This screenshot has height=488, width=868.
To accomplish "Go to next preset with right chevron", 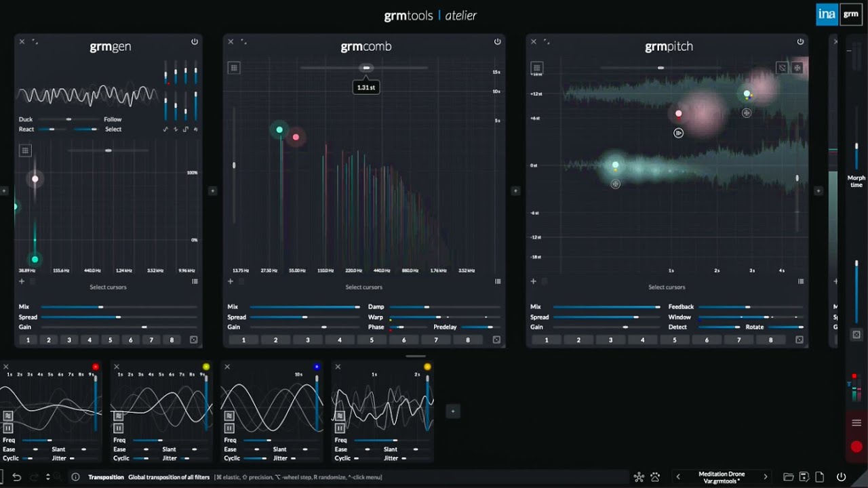I will (x=766, y=477).
